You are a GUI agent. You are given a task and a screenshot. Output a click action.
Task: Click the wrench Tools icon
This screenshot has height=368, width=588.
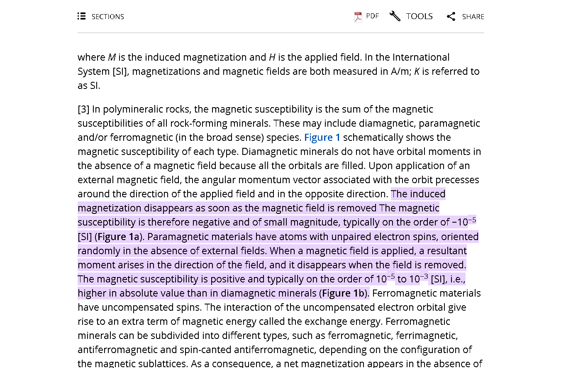point(395,16)
